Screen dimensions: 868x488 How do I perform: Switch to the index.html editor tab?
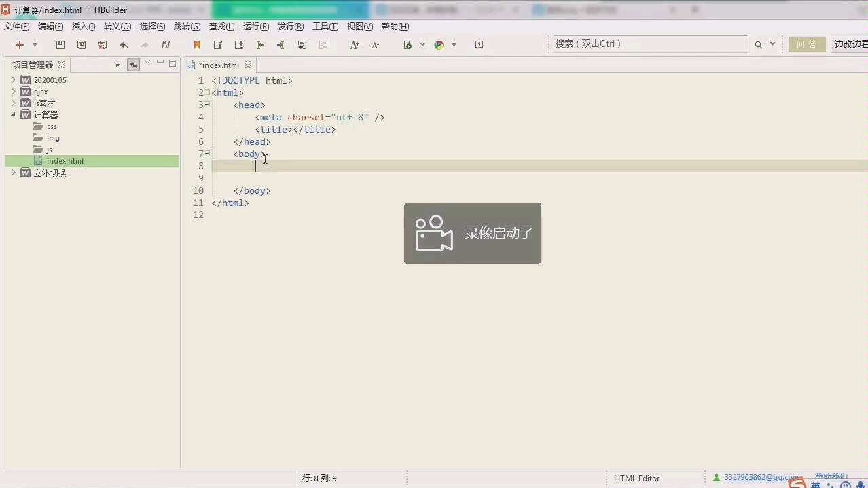219,65
